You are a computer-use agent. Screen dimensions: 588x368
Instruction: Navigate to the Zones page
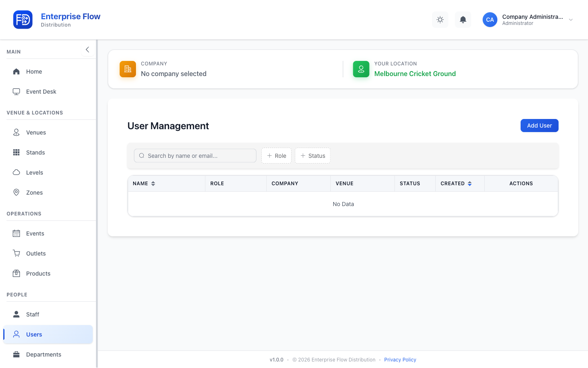[x=48, y=193]
